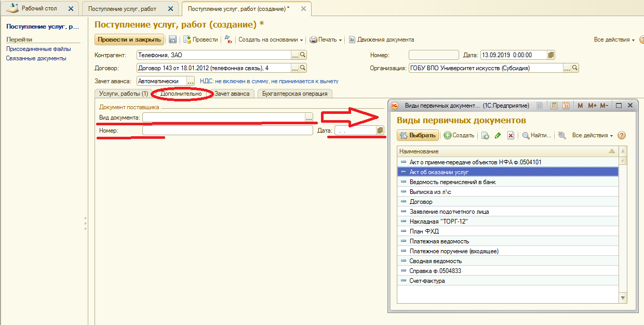
Task: Open calendar picker for supplier document date
Action: [380, 131]
